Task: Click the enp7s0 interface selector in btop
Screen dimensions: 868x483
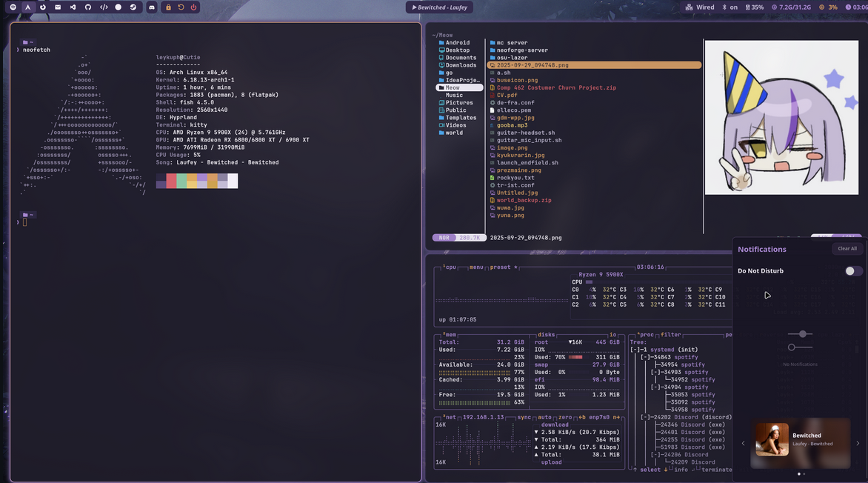Action: click(x=599, y=417)
